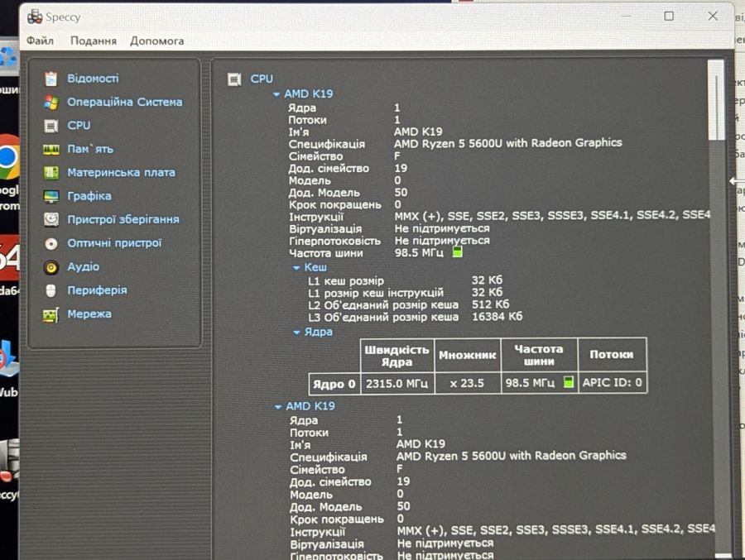Click the Оптичні пристрої disc icon
This screenshot has height=560, width=745.
pos(50,244)
